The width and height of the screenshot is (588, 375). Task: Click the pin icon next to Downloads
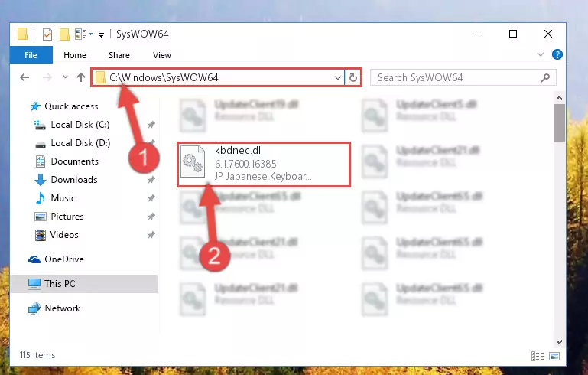point(151,180)
